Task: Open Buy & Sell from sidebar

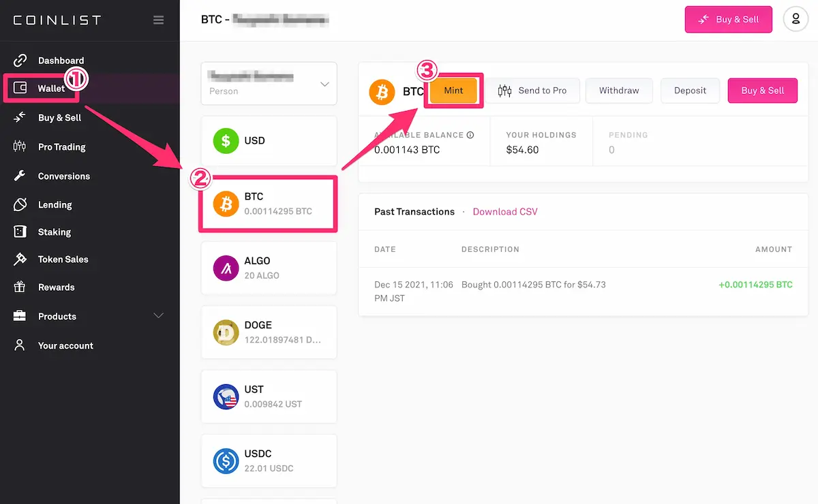Action: pos(59,118)
